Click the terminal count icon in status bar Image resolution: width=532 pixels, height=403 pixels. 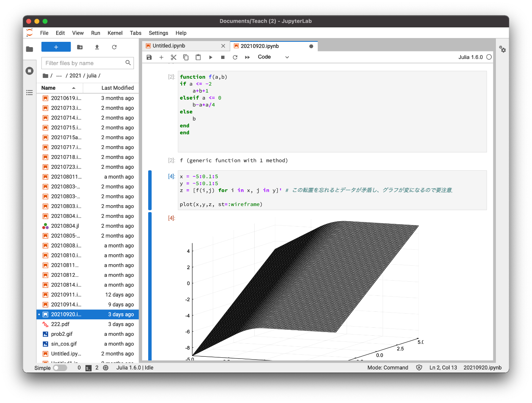click(x=88, y=368)
